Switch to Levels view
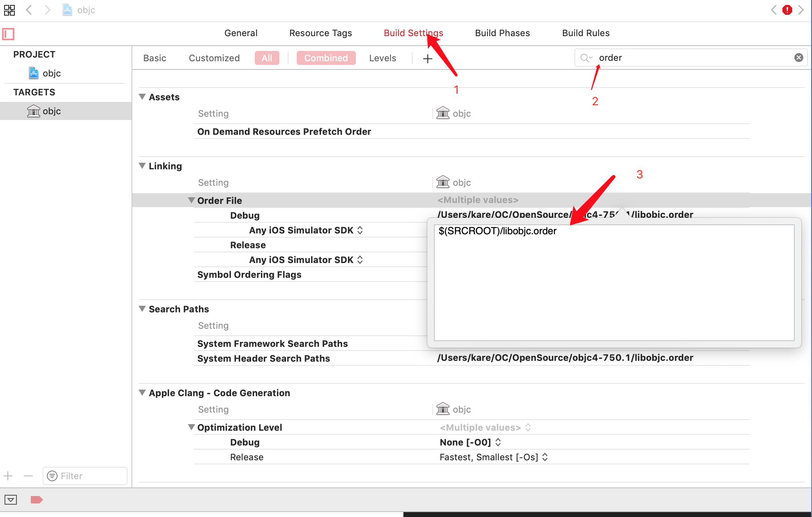812x517 pixels. tap(382, 58)
